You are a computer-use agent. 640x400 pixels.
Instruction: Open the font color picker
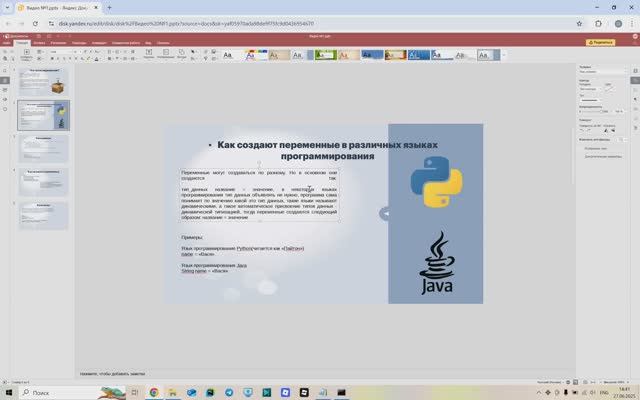point(97,59)
